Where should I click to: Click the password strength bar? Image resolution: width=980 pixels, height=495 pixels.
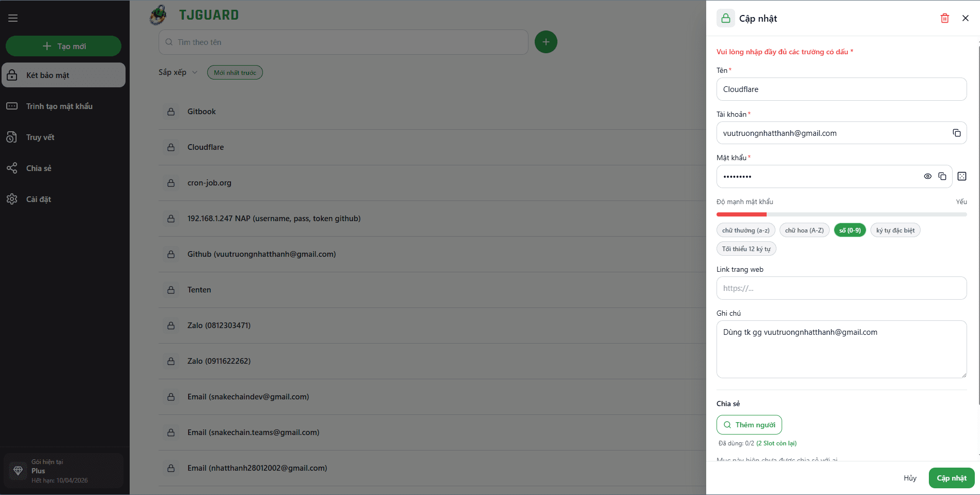point(841,214)
